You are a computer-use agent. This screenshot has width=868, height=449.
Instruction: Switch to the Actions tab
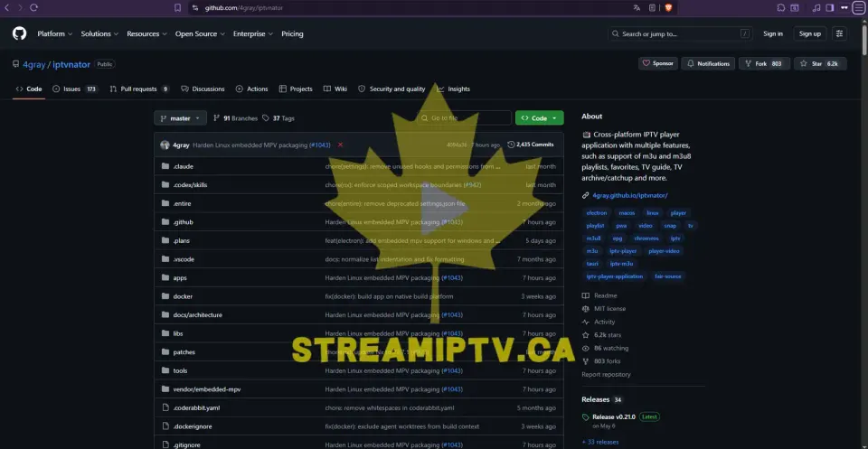click(x=252, y=89)
